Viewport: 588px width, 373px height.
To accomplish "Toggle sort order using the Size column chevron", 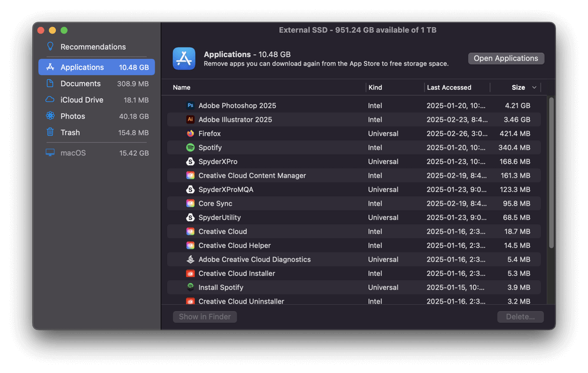I will pos(534,88).
